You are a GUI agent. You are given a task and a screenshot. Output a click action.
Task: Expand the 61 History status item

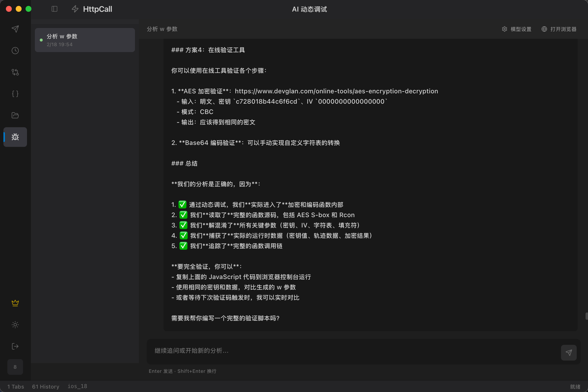point(45,386)
